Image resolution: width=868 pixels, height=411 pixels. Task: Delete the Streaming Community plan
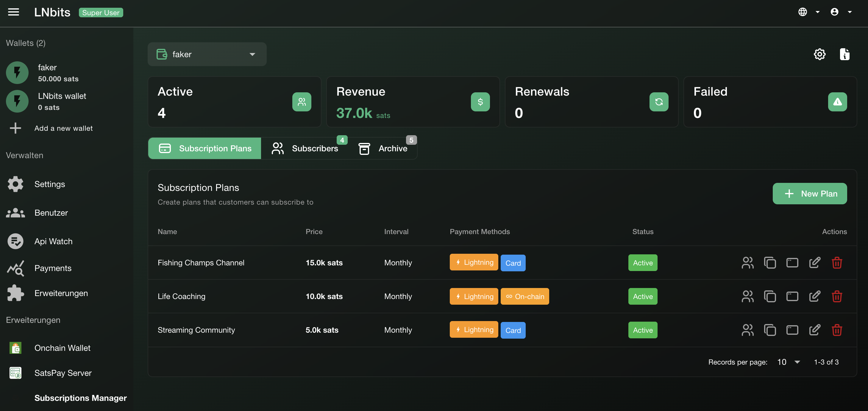837,330
